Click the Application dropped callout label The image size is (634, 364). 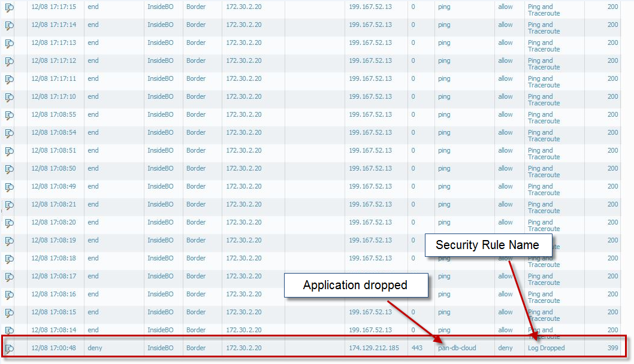coord(356,286)
